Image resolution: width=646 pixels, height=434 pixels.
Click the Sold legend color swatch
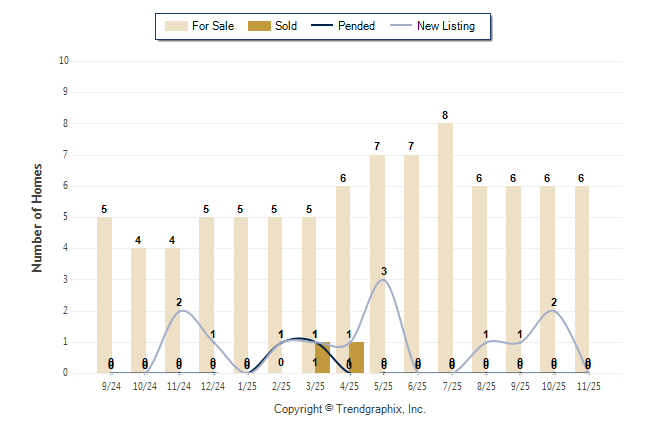(255, 26)
